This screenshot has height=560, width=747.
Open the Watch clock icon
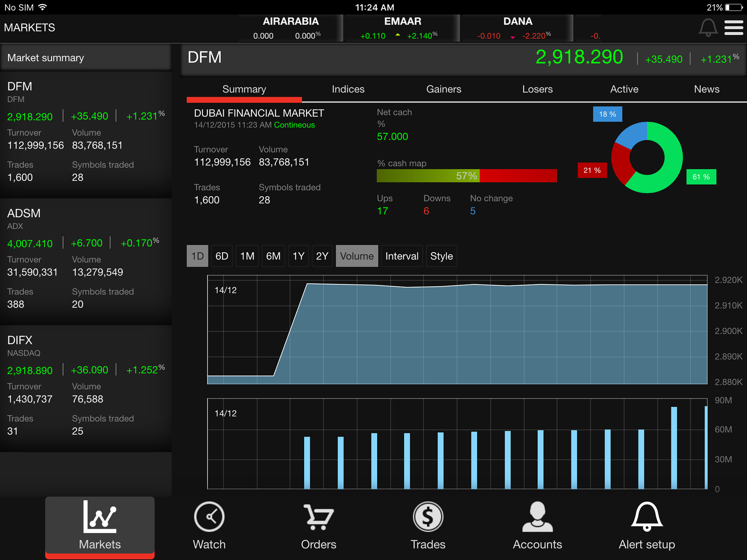209,517
